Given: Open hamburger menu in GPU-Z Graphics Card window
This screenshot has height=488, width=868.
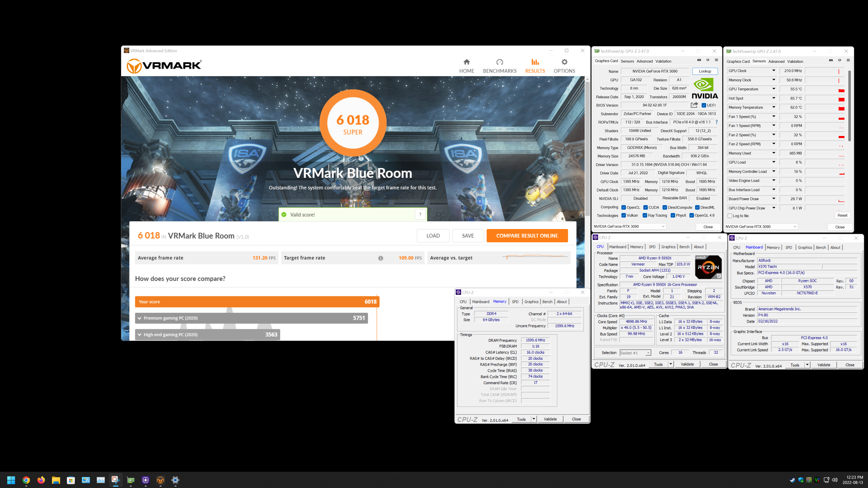Looking at the screenshot, I should coord(716,60).
